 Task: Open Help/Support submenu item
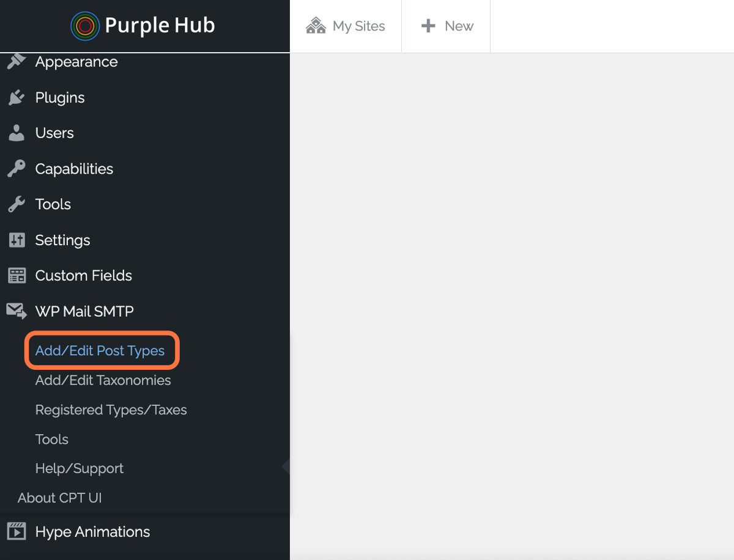click(x=80, y=468)
